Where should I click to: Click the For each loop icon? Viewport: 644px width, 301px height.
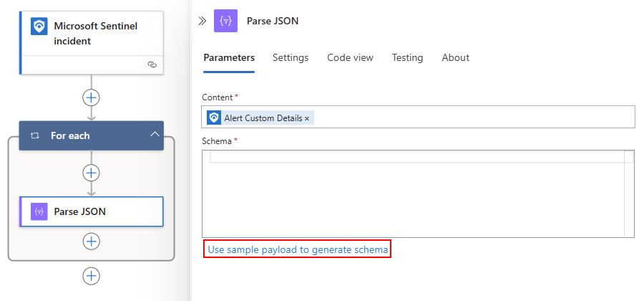click(34, 135)
